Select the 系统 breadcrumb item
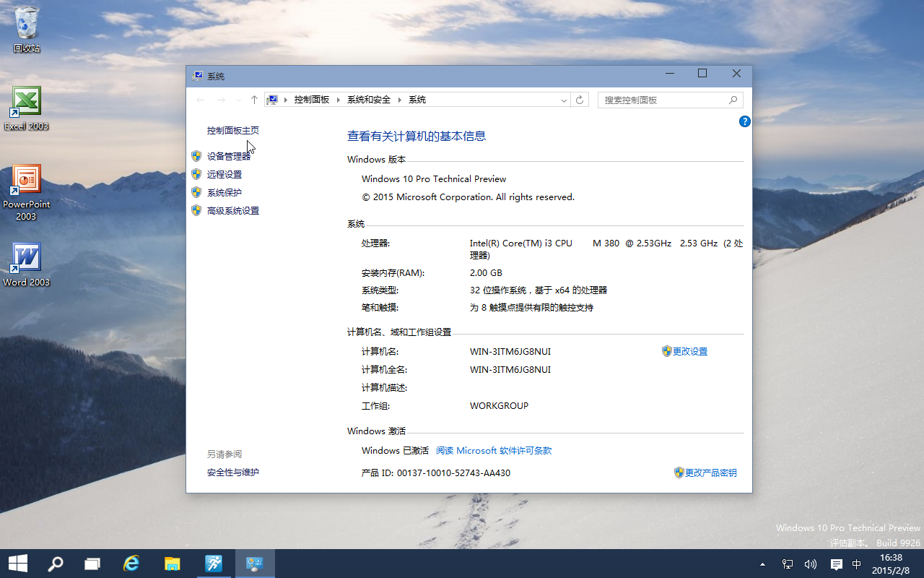The height and width of the screenshot is (578, 924). pyautogui.click(x=417, y=100)
